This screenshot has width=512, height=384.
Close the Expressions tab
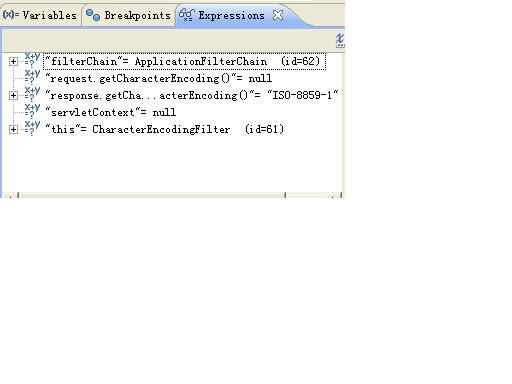coord(278,15)
